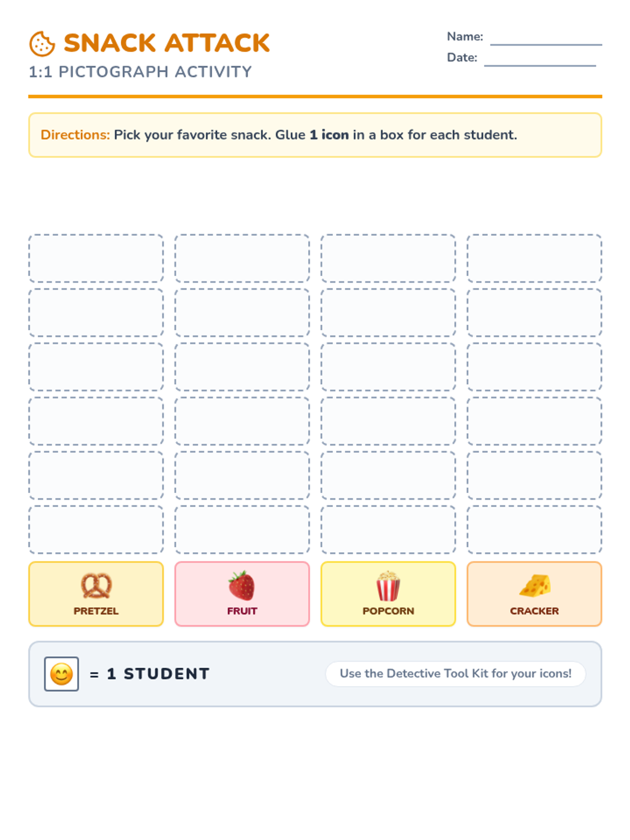
Task: Click the FRUIT label text
Action: click(242, 611)
